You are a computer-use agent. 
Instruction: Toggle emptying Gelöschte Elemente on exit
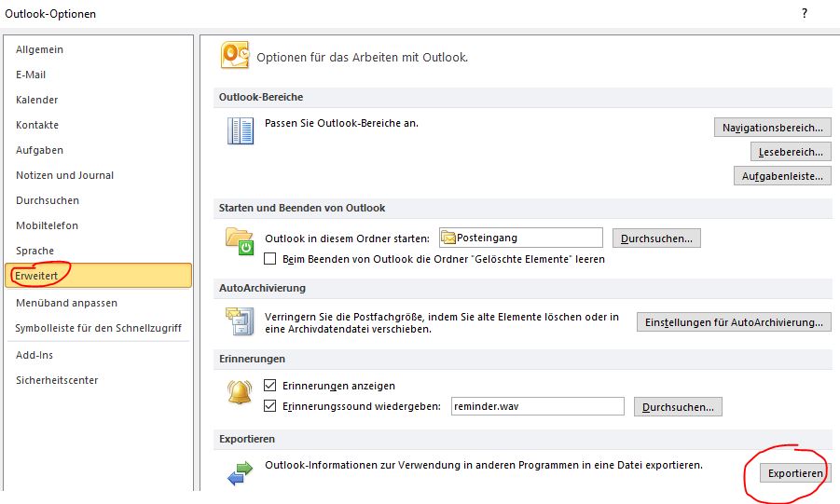click(x=270, y=259)
